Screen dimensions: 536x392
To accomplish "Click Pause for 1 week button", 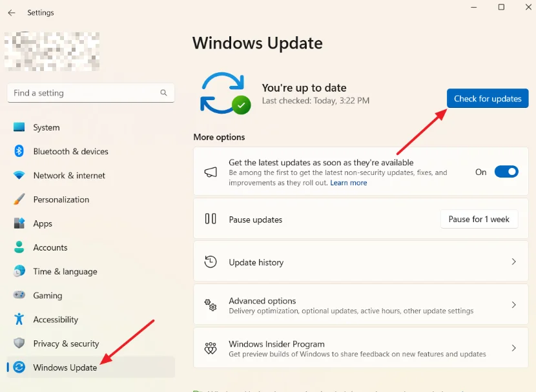I will coord(479,219).
